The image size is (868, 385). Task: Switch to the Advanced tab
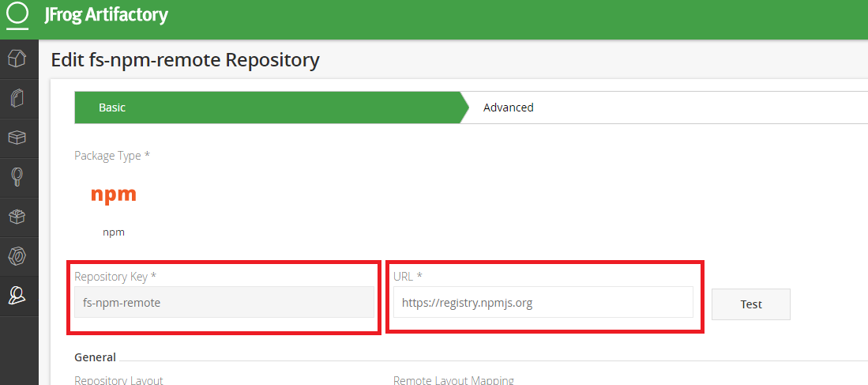[x=508, y=108]
